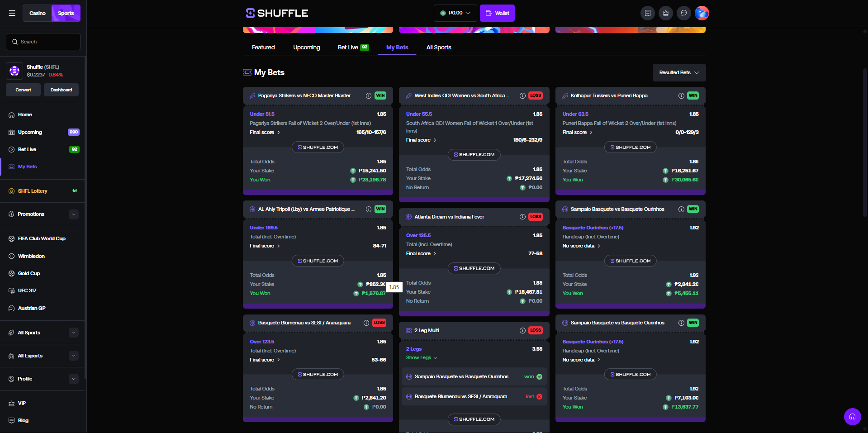Show info for Pagariya Strikers vs NECO bet

tap(369, 95)
